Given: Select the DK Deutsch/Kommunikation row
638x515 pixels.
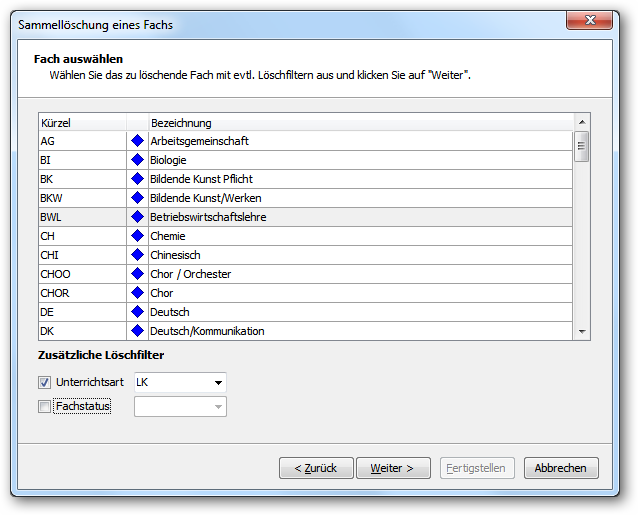Looking at the screenshot, I should pyautogui.click(x=306, y=331).
